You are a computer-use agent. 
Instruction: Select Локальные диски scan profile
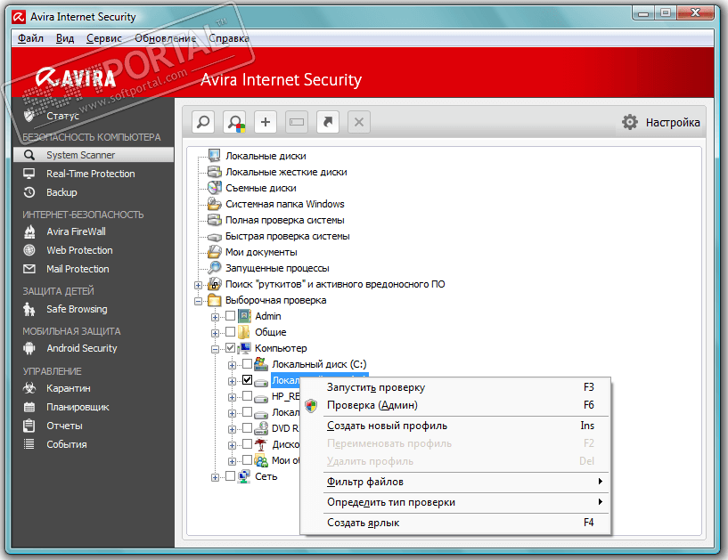pyautogui.click(x=266, y=156)
